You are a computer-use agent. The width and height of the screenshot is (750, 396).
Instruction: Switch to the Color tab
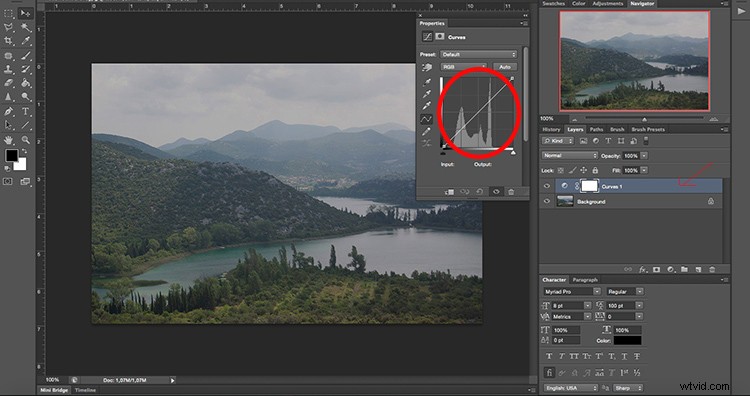579,3
